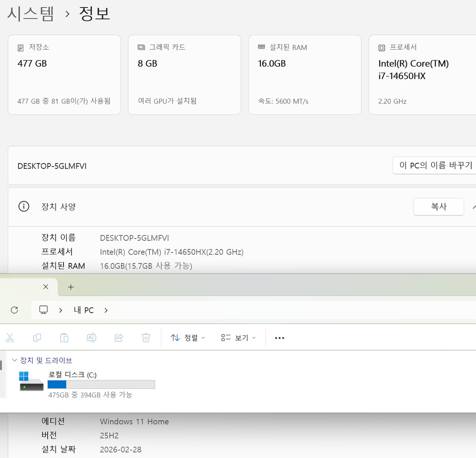Select 로컬 디스크 (C:) drive
Screen dimensions: 476x458
tap(71, 374)
